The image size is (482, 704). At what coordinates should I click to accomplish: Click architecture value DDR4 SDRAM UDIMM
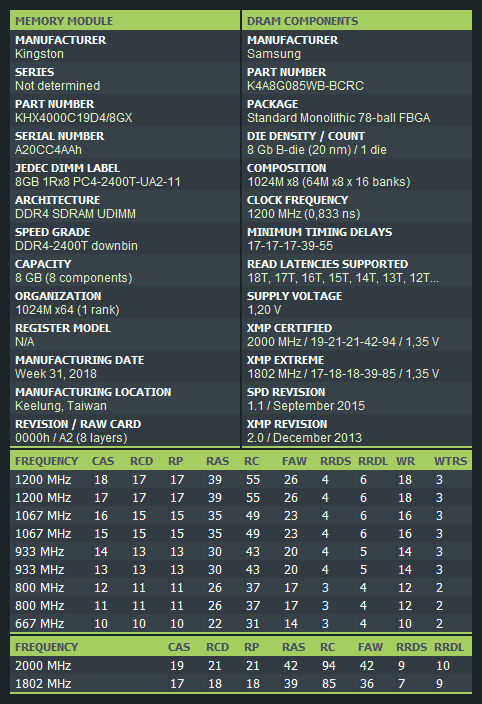75,214
